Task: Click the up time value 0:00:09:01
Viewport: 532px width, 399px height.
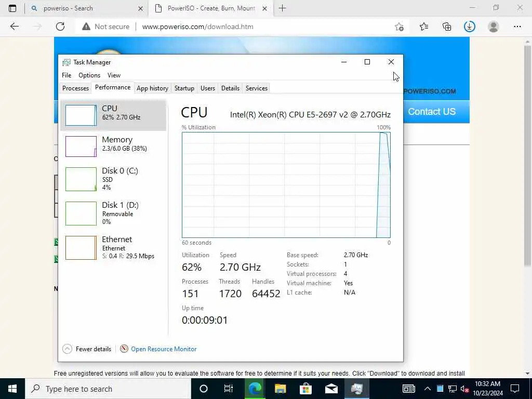Action: [205, 320]
